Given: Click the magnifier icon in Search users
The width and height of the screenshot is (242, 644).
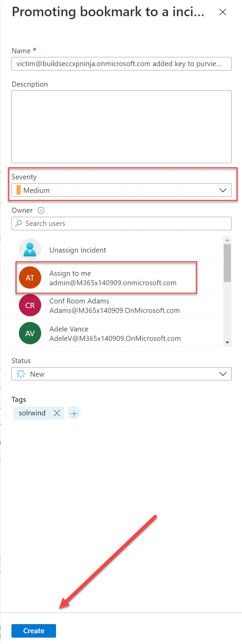Looking at the screenshot, I should click(x=19, y=224).
